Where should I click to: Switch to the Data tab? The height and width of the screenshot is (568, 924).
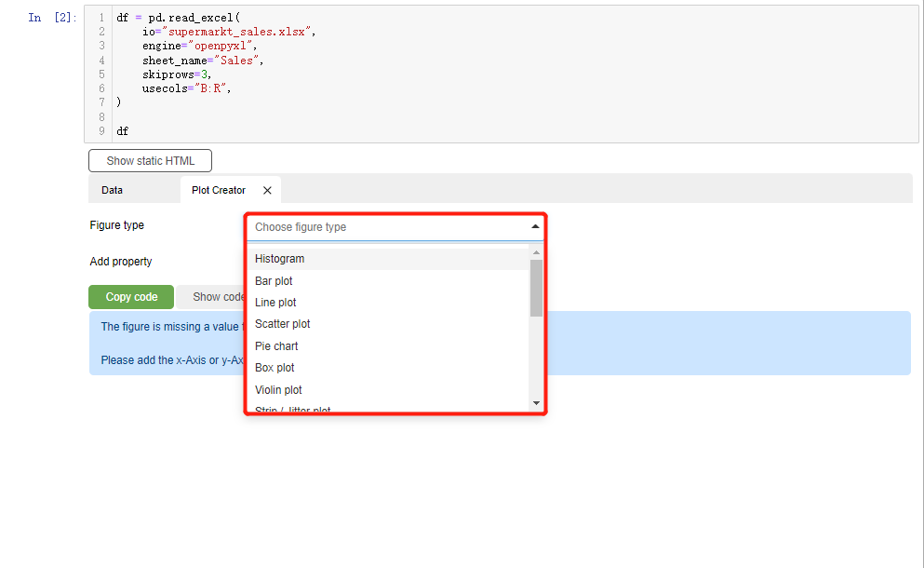coord(112,190)
